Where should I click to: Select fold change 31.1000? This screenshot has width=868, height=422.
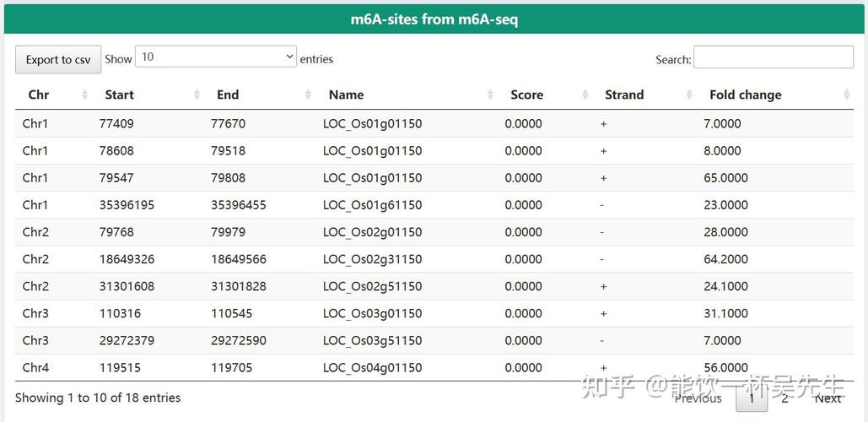tap(725, 313)
